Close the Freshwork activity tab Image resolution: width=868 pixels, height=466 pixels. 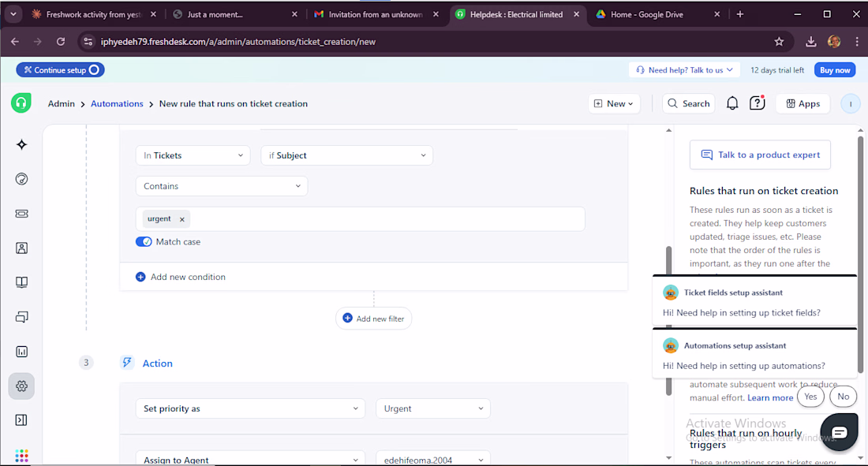tap(153, 14)
